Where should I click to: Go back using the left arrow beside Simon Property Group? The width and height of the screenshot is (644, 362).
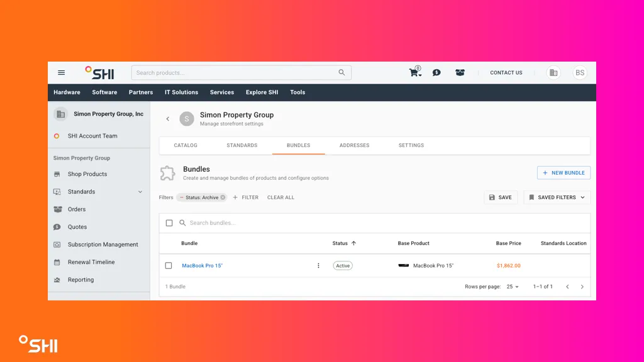pos(167,119)
